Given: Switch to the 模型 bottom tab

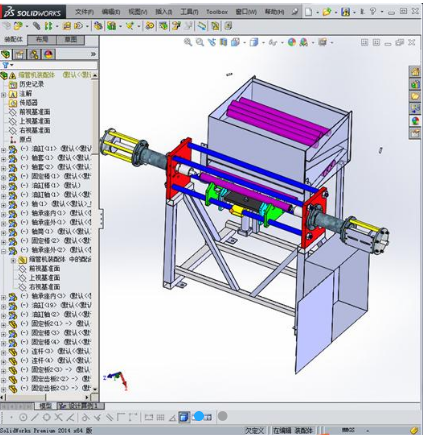Looking at the screenshot, I should pos(45,406).
